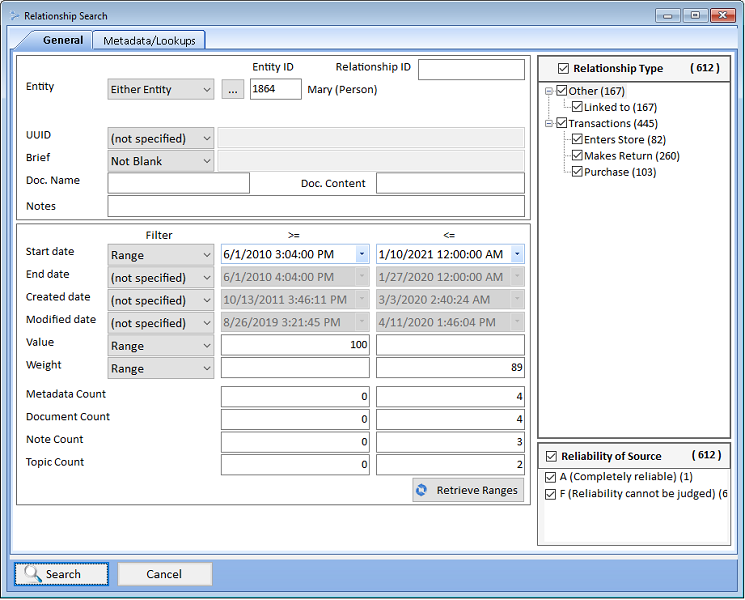Click the Doc. Name input field
The height and width of the screenshot is (600, 745).
coord(179,183)
